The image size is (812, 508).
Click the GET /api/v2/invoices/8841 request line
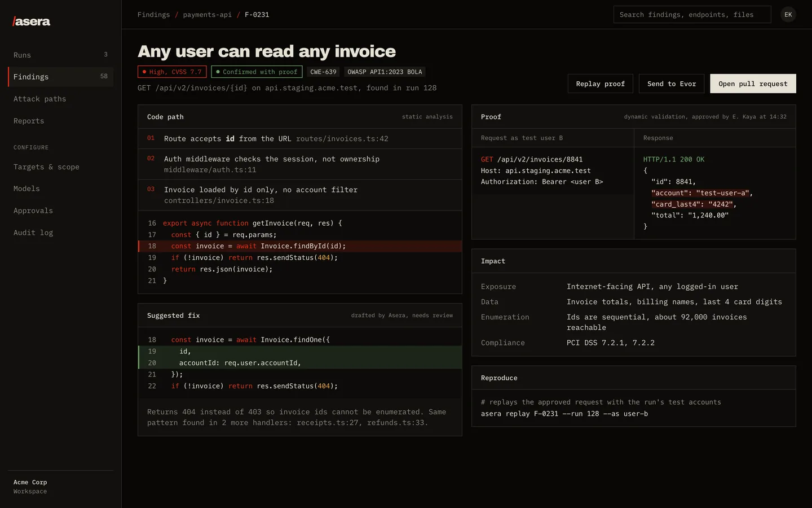[x=531, y=160]
